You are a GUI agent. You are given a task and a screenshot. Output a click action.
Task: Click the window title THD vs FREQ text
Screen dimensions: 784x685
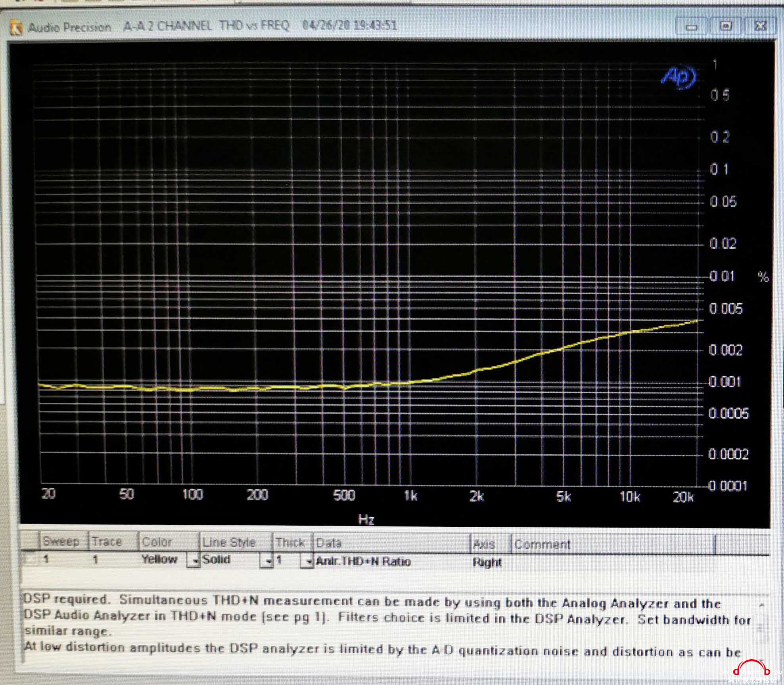coord(254,26)
